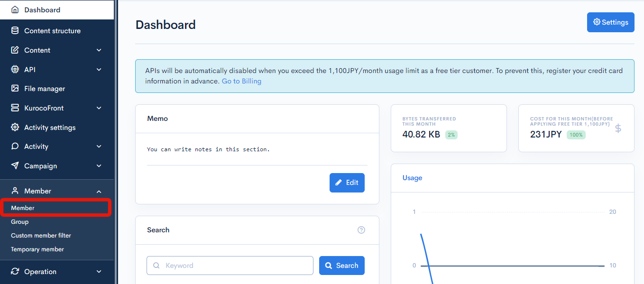
Task: Click the dollar icon on the cost card
Action: point(617,128)
